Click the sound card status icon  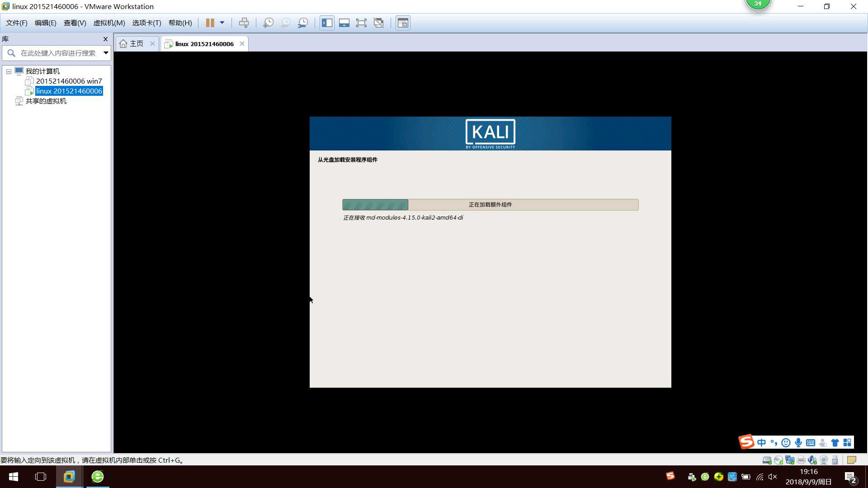pos(812,460)
